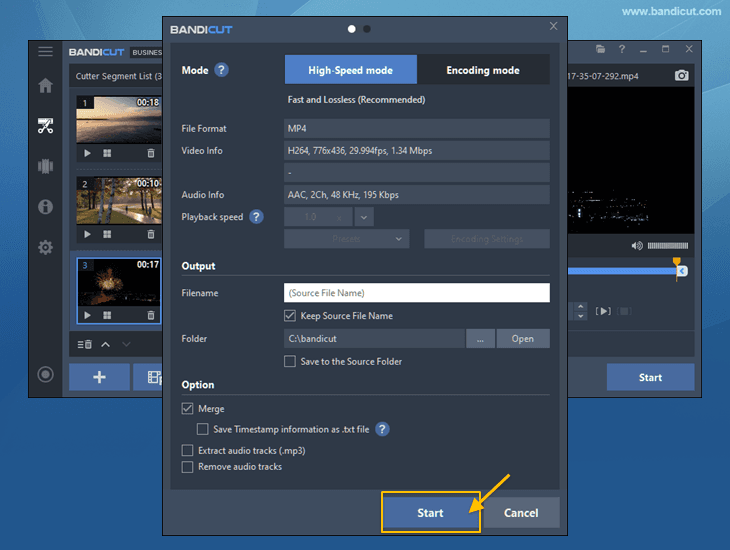This screenshot has height=550, width=730.
Task: Enable Save Timestamp information as .txt file
Action: tap(203, 429)
